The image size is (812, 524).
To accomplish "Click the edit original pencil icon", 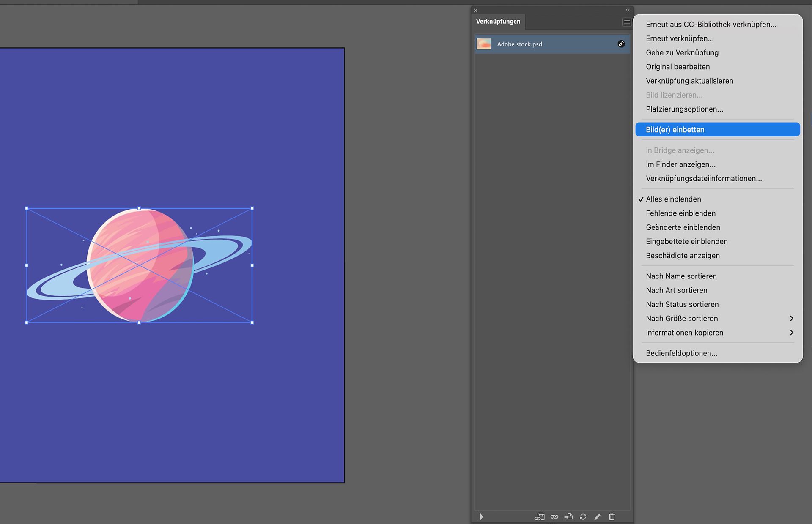I will (597, 516).
